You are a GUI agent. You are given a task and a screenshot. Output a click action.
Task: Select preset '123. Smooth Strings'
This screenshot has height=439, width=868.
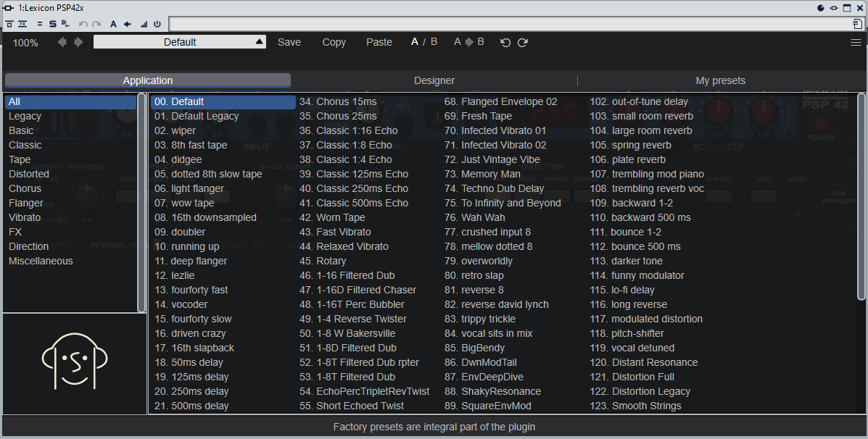point(660,406)
